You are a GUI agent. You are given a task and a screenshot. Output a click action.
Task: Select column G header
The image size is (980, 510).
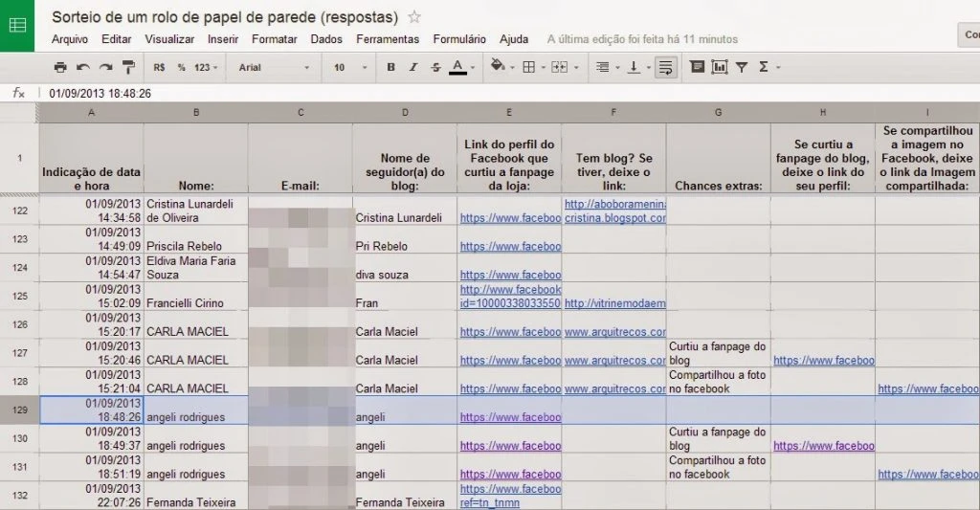coord(718,113)
